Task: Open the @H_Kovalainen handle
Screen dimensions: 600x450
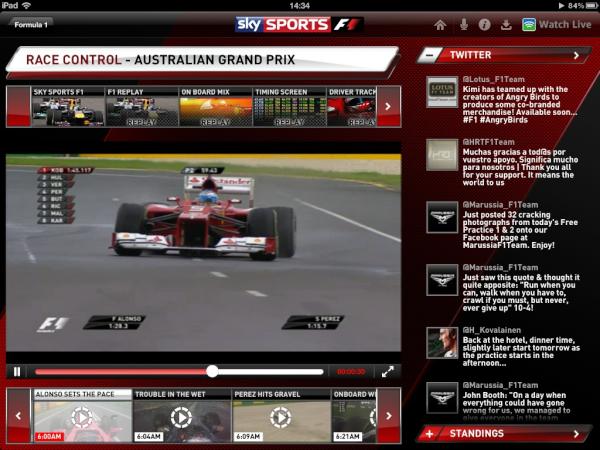Action: pyautogui.click(x=492, y=330)
